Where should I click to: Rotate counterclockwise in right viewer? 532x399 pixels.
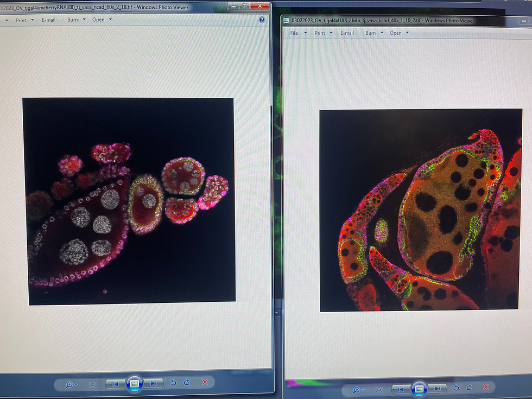457,388
